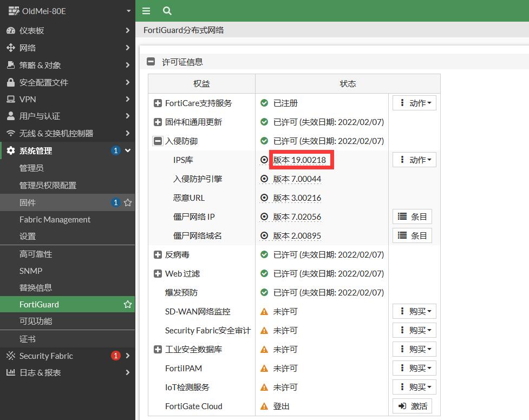Image resolution: width=529 pixels, height=420 pixels.
Task: Click the 状态 column header
Action: (348, 84)
